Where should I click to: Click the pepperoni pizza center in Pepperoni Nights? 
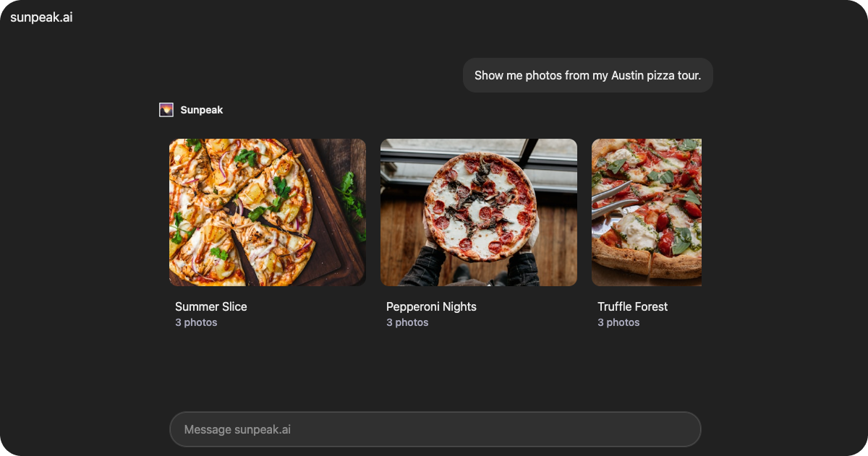478,207
